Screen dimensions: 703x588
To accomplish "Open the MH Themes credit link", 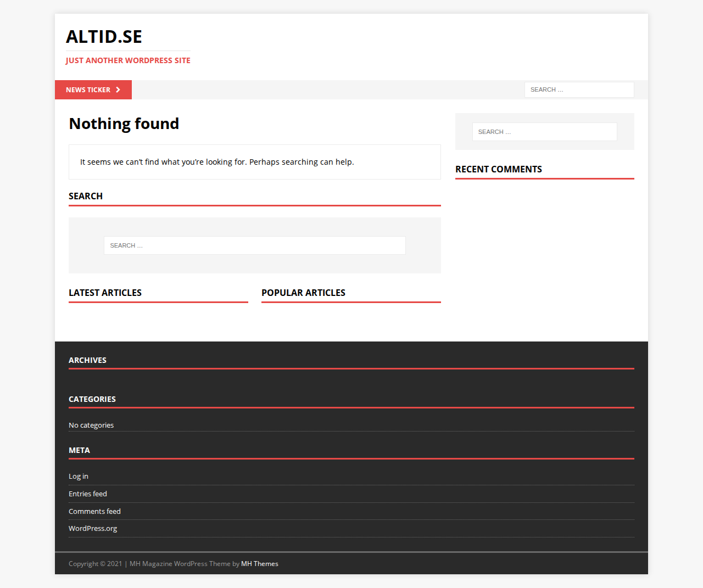I will click(x=260, y=564).
